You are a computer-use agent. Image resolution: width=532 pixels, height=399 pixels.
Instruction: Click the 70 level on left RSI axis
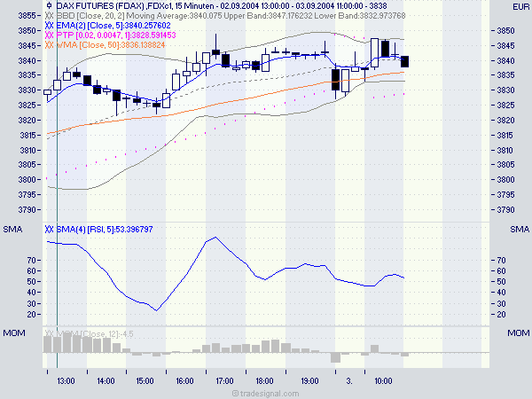click(31, 260)
